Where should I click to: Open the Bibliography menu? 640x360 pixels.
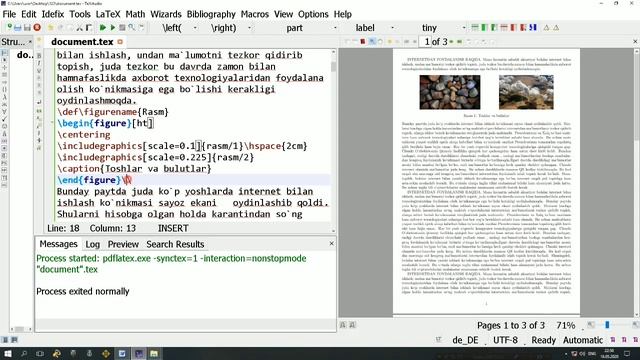pyautogui.click(x=211, y=14)
